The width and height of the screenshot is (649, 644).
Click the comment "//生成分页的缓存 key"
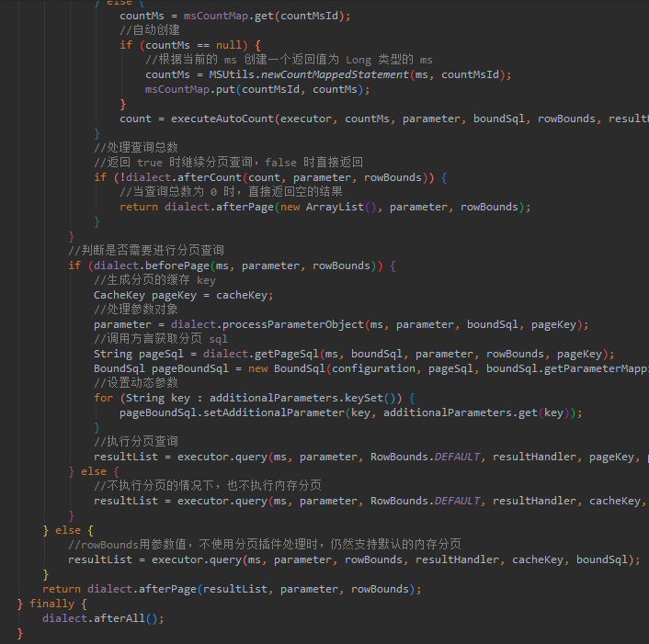click(154, 280)
